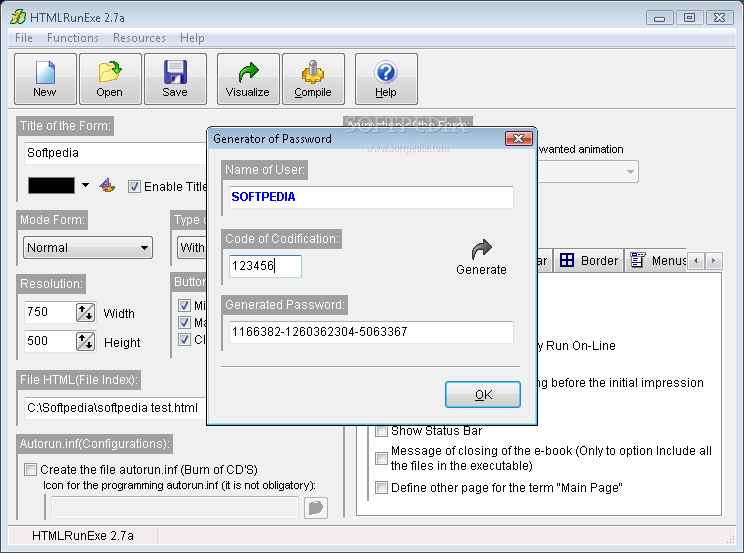Open the Type dropdown showing With
Image resolution: width=744 pixels, height=553 pixels.
(192, 248)
